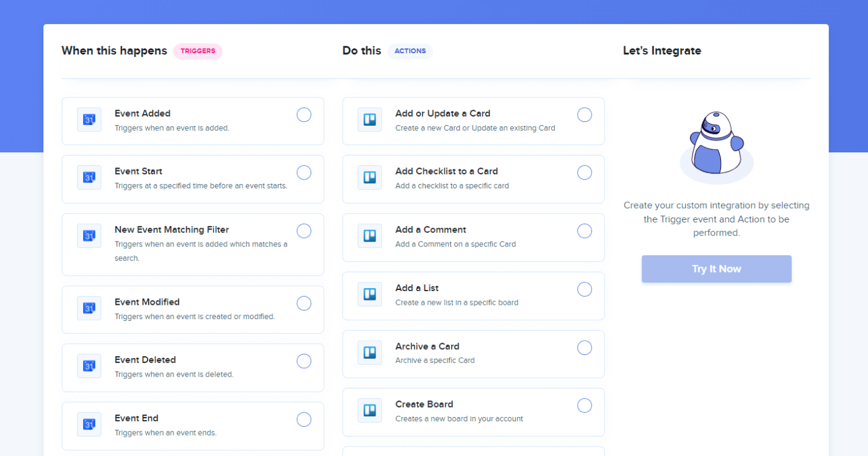Select the Archive a Card radio button
868x456 pixels.
(x=585, y=348)
